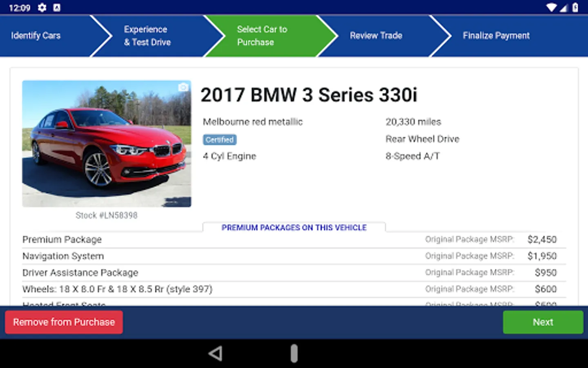
Task: Tap the $1,950 package price
Action: click(x=542, y=256)
